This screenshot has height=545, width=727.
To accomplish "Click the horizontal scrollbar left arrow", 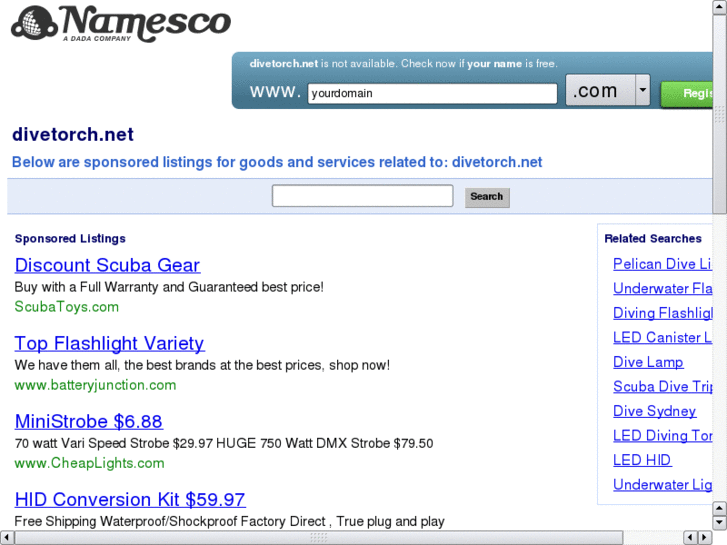I will 6,538.
